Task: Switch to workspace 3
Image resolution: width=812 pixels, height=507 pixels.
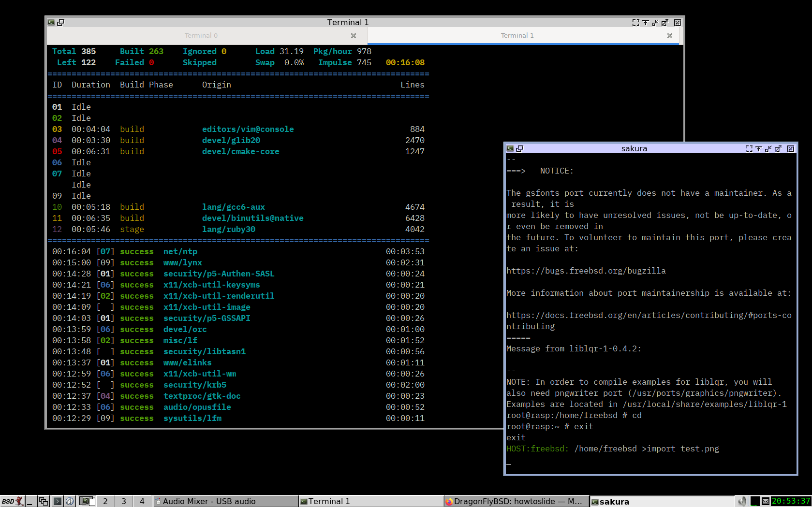Action: point(124,501)
